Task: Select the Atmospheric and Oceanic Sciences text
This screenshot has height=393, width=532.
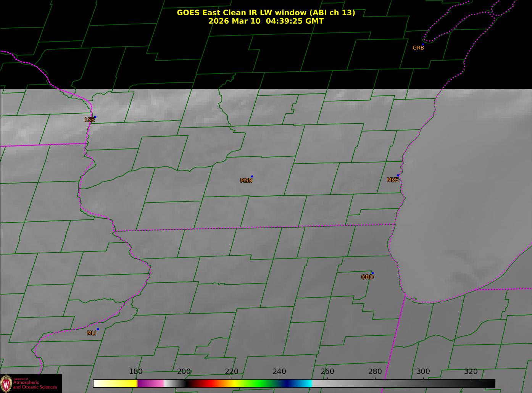Action: [x=35, y=385]
